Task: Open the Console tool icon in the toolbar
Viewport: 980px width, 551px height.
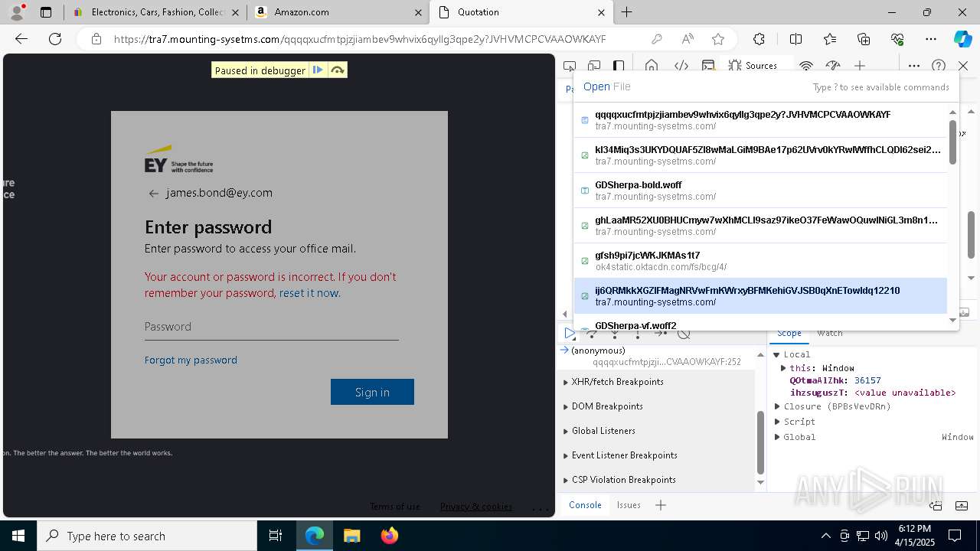Action: click(x=708, y=66)
